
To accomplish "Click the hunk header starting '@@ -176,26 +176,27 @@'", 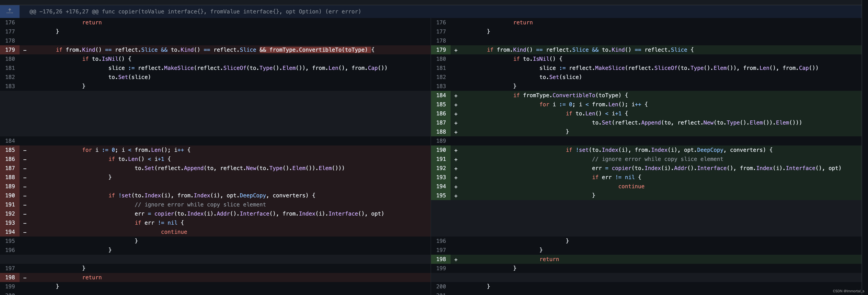I will 195,11.
